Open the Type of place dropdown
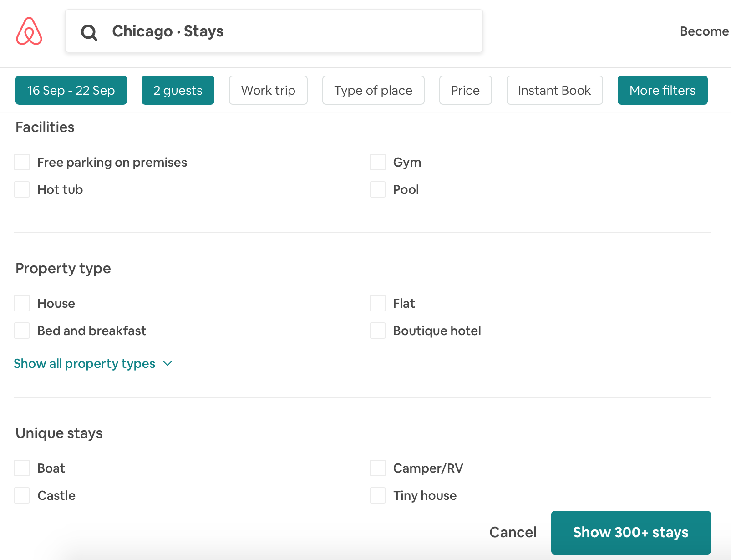The width and height of the screenshot is (731, 560). click(373, 90)
